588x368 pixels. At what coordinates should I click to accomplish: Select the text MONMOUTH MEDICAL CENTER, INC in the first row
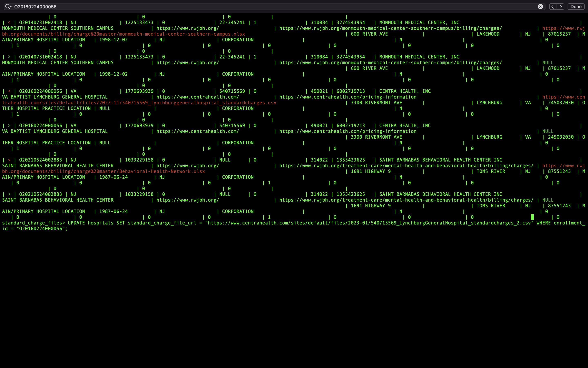point(419,23)
